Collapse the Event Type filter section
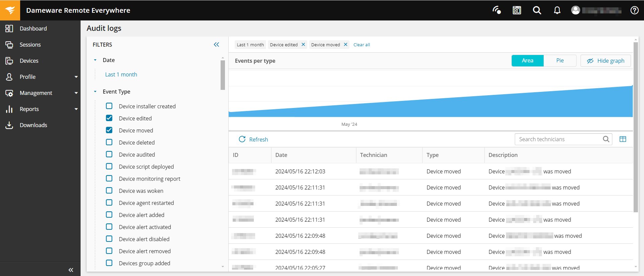The height and width of the screenshot is (276, 644). click(x=95, y=92)
